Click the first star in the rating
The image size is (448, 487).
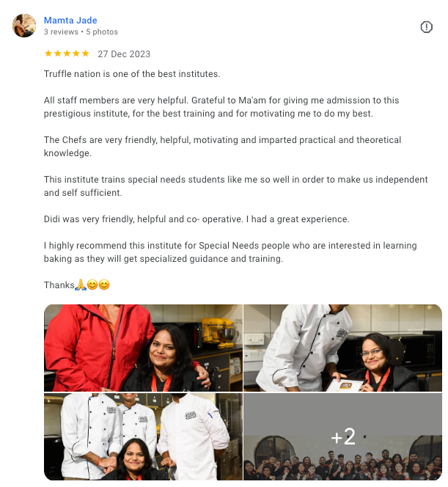tap(48, 54)
